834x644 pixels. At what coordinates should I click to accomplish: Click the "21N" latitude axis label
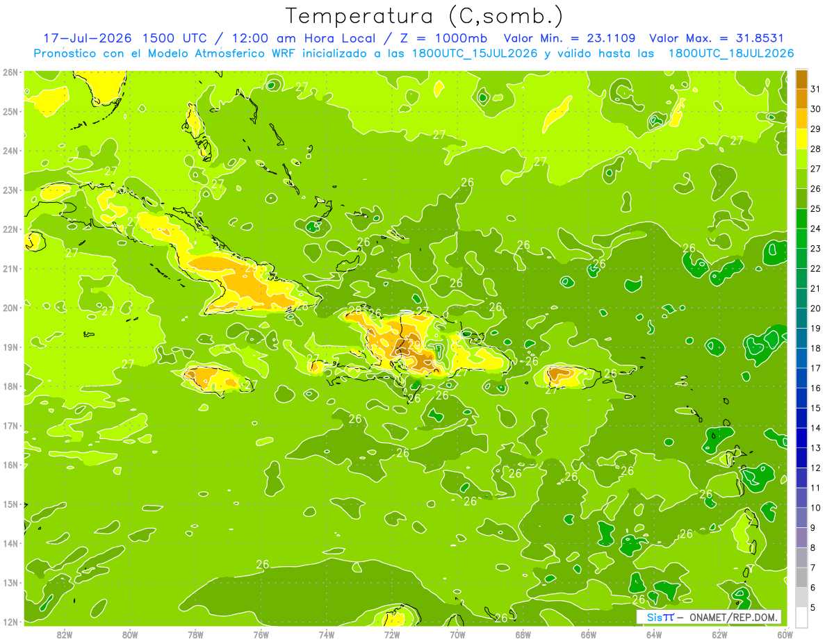pos(10,268)
